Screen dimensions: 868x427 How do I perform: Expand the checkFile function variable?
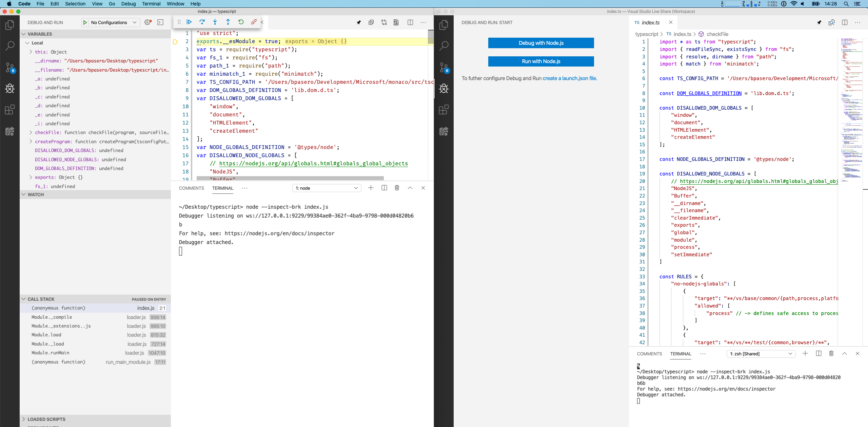pos(31,132)
